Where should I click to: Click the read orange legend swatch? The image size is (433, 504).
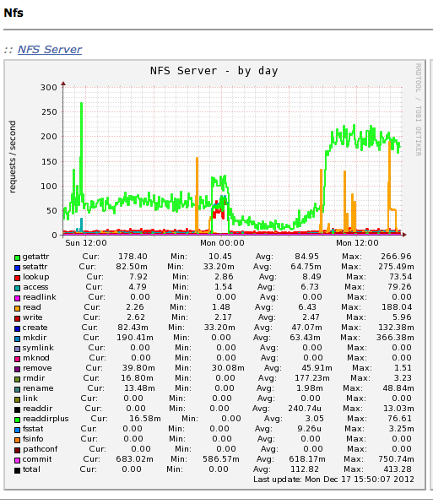pos(18,308)
